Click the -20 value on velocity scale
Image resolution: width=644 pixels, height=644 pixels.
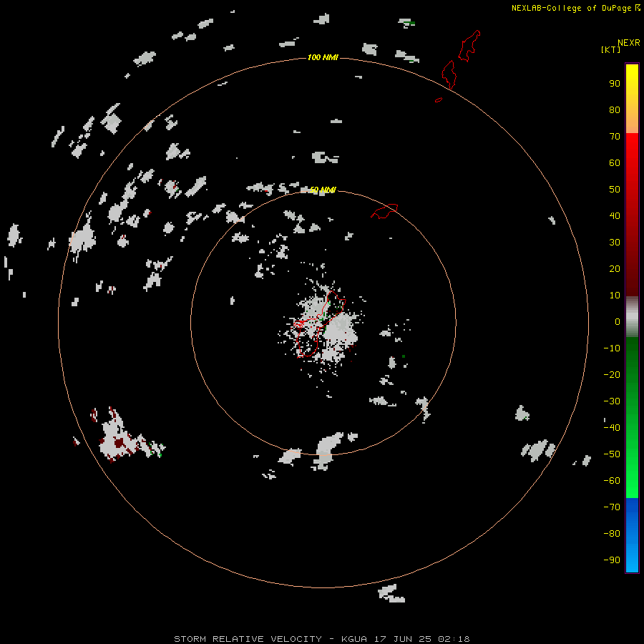(x=612, y=375)
